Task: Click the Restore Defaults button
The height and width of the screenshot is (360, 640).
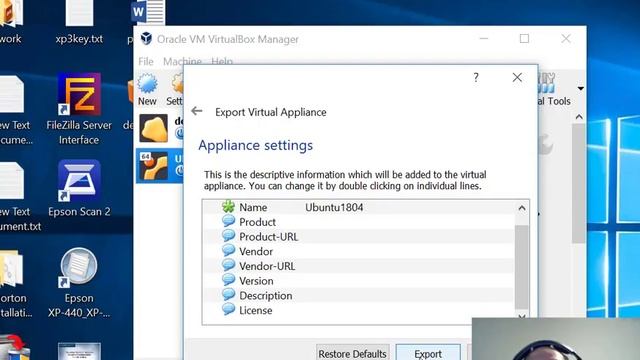Action: point(352,353)
